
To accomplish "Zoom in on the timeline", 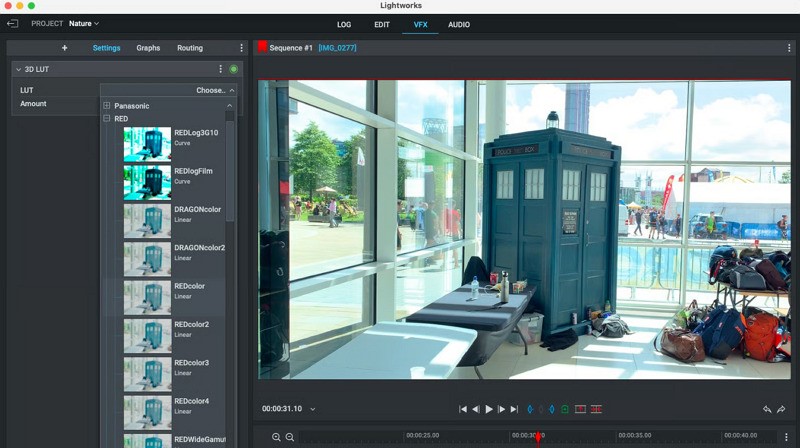I will click(x=276, y=437).
